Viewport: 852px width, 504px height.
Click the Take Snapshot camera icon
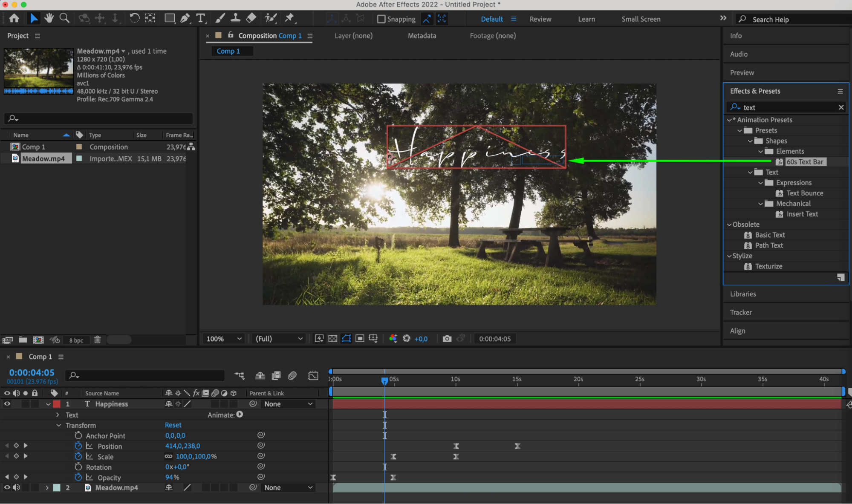(x=447, y=339)
